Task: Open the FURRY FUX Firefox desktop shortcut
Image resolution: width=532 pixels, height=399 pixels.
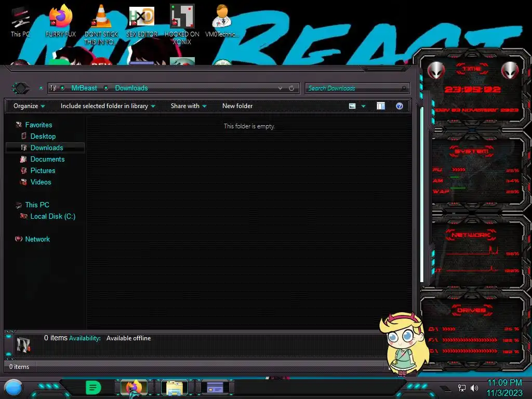Action: [x=61, y=21]
